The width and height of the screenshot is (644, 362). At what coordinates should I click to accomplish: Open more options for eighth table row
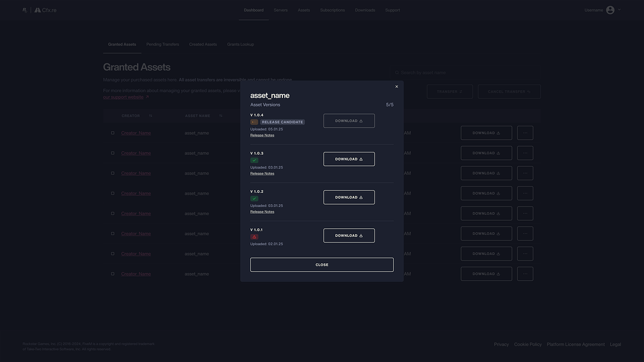click(x=525, y=274)
